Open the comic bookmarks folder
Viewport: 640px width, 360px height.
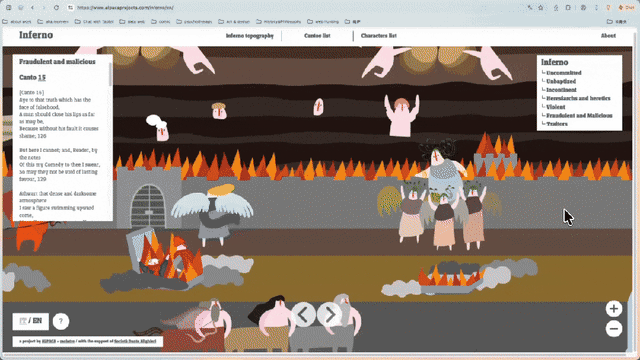(x=161, y=22)
